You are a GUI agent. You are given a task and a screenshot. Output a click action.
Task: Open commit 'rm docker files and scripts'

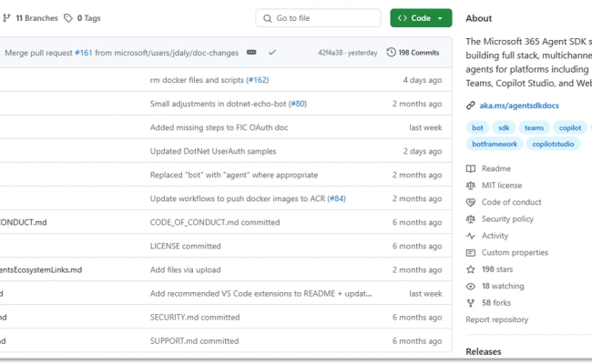click(197, 80)
